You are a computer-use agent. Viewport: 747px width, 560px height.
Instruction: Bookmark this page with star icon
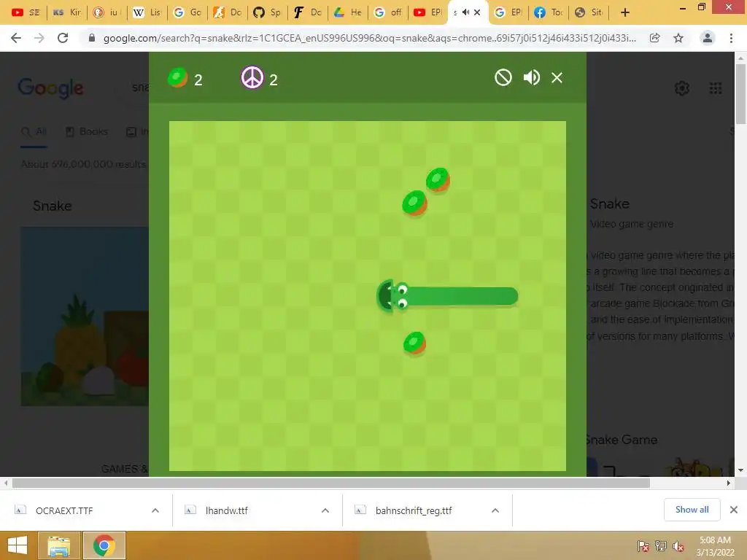(x=678, y=38)
